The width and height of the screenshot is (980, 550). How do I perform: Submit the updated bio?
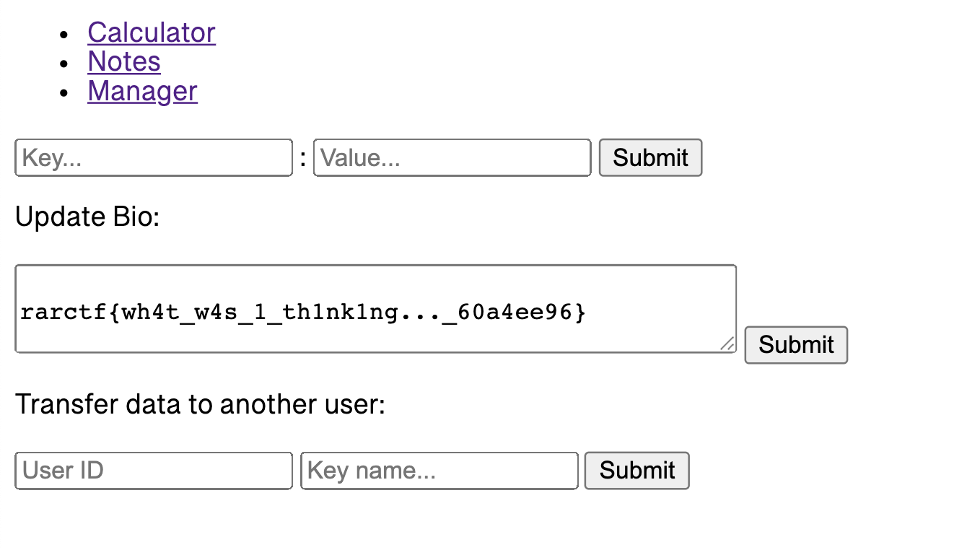796,344
